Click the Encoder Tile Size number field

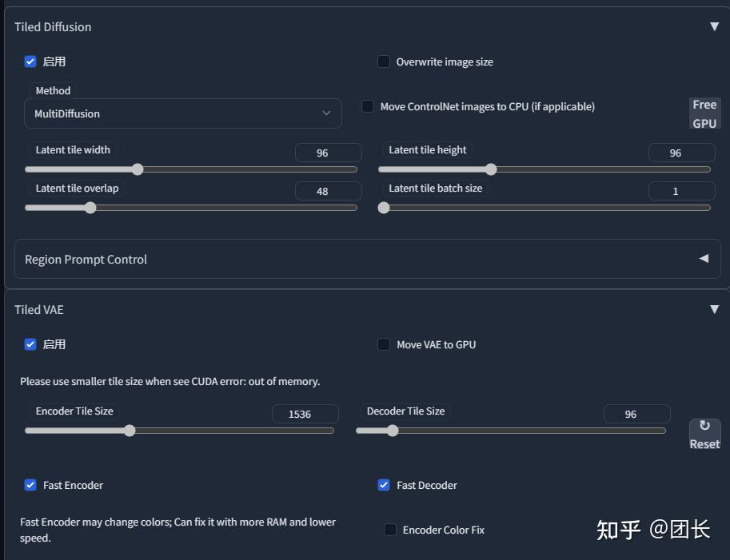(x=305, y=414)
